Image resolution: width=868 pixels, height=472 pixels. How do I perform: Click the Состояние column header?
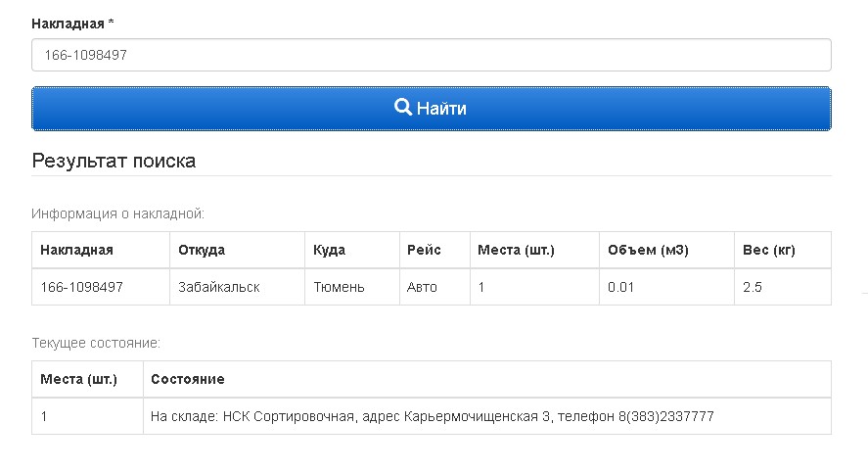click(188, 379)
